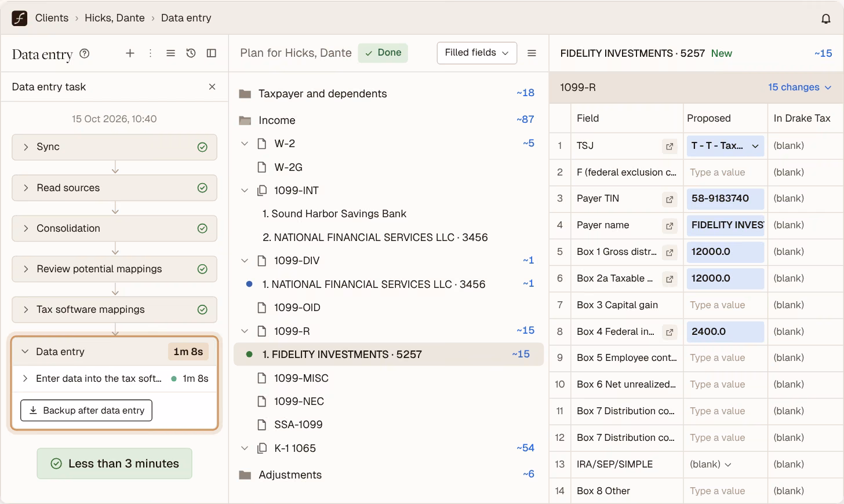Open the TSJ field external link icon
The image size is (844, 504).
670,146
